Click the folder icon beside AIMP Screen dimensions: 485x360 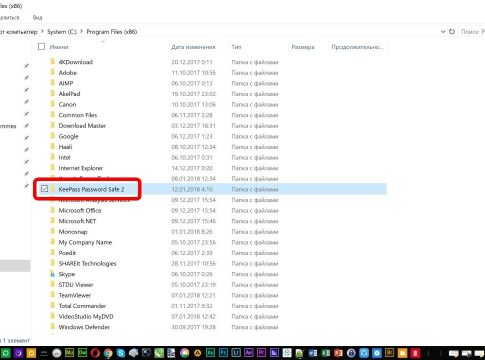(x=52, y=83)
